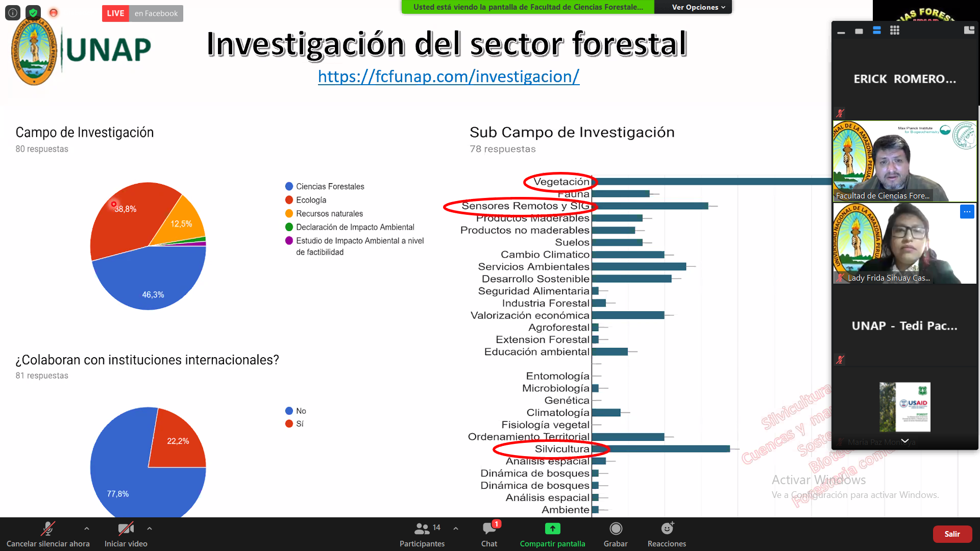Unmute microphone with Cancelar silenciar ahora
Viewport: 980px width, 551px height.
pos(48,534)
